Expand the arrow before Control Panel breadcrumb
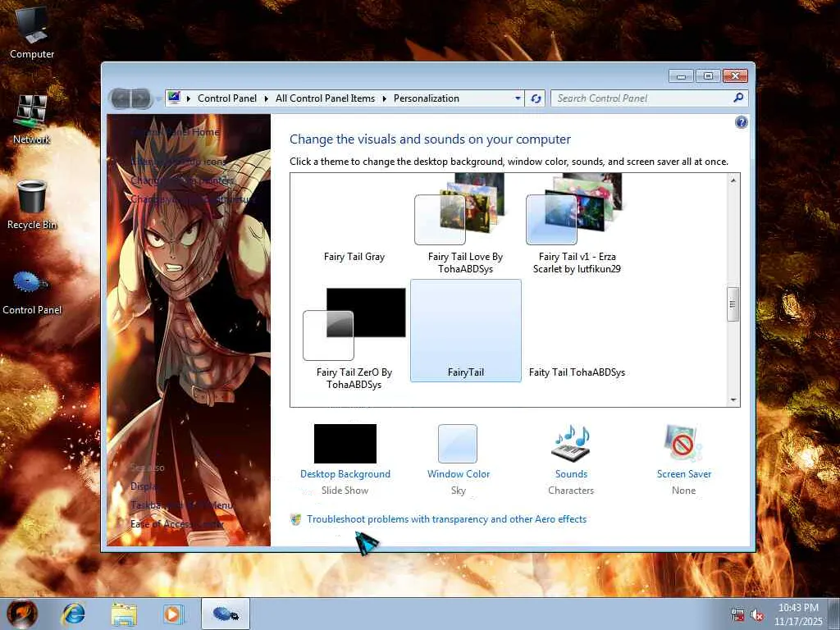Screen dimensions: 840x630 [x=189, y=98]
